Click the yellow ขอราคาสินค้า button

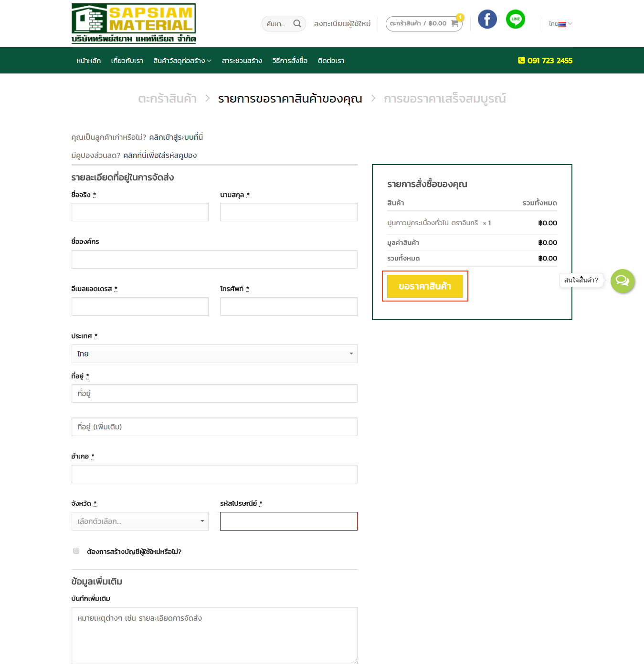click(x=424, y=286)
